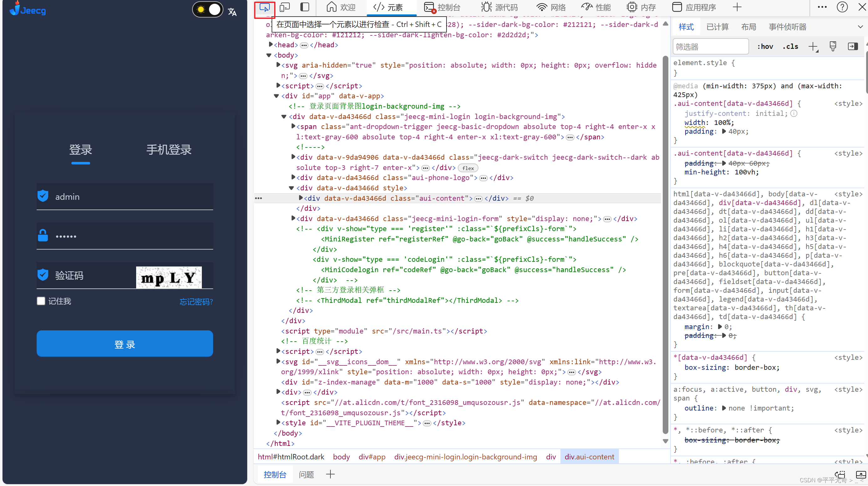Screen dimensions: 868x486
Task: Click the ellipsis badge in the head element
Action: pos(304,45)
